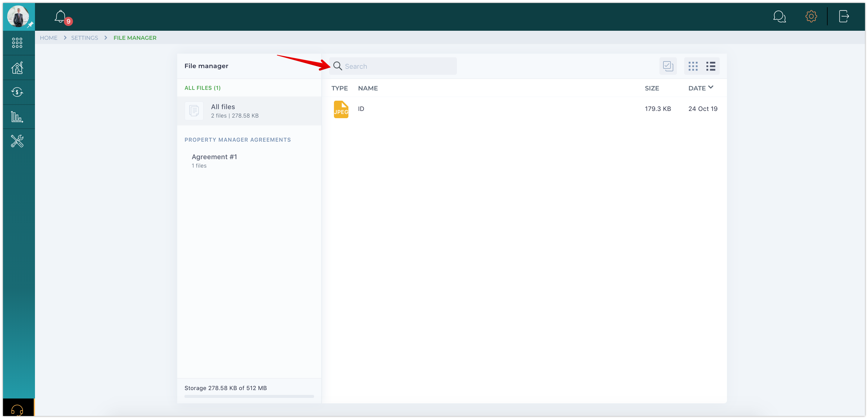
Task: Click the ALL FILES (1) heading
Action: [x=203, y=88]
